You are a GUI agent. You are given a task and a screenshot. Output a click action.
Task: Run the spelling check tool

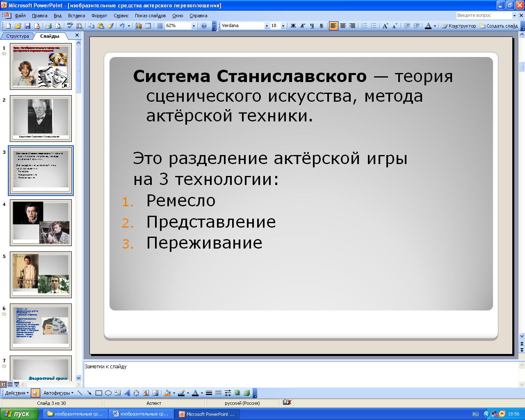[70, 26]
